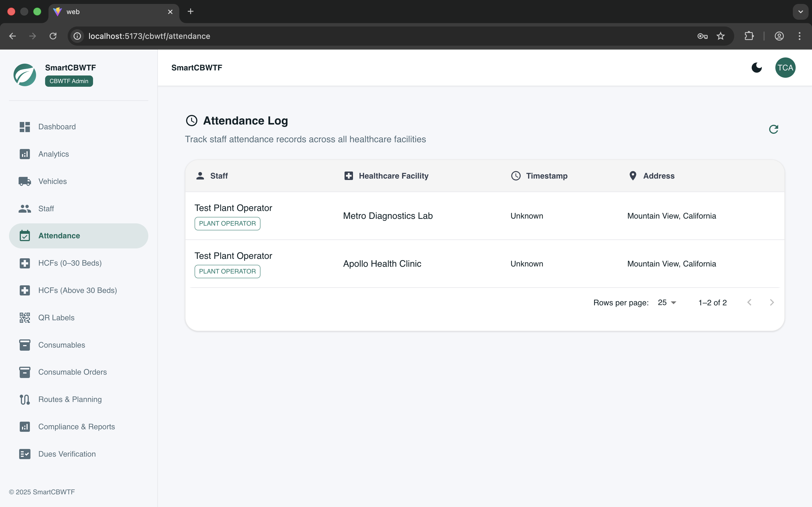Viewport: 812px width, 507px height.
Task: Click the bookmark star in the address bar
Action: [x=720, y=36]
